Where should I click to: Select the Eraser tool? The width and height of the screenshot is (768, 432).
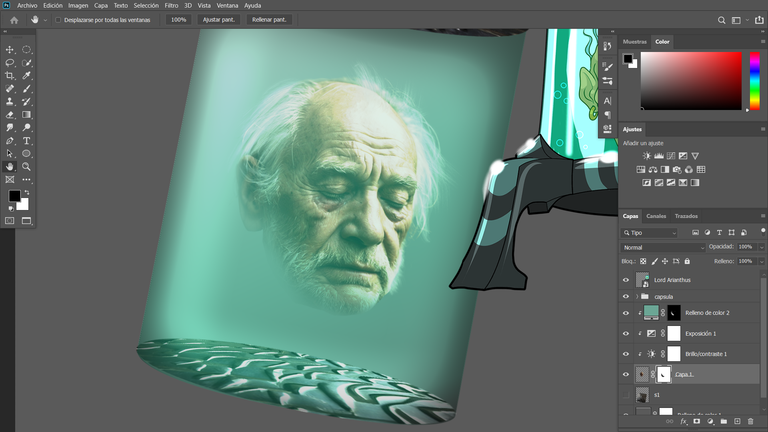tap(9, 115)
